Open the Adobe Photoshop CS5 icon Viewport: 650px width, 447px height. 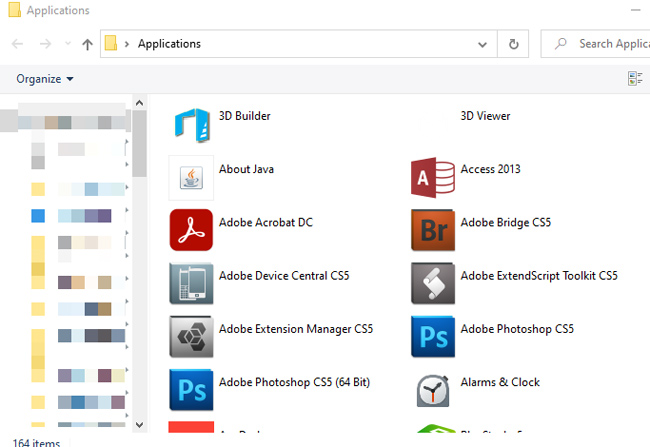(x=433, y=337)
